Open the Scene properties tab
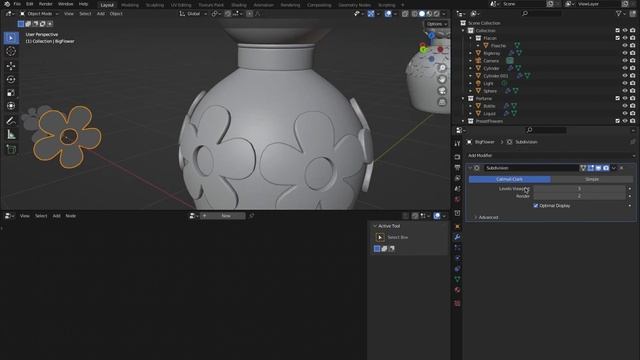The width and height of the screenshot is (640, 360). (457, 189)
